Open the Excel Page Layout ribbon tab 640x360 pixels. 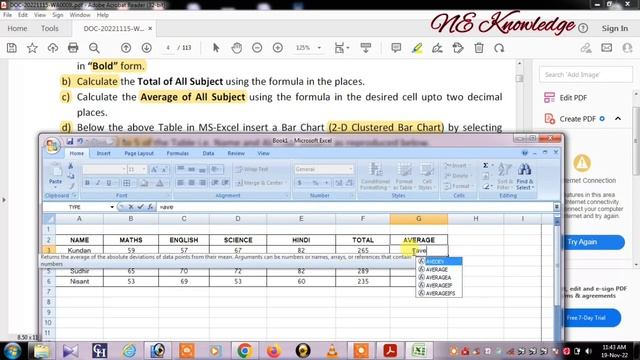[x=139, y=153]
